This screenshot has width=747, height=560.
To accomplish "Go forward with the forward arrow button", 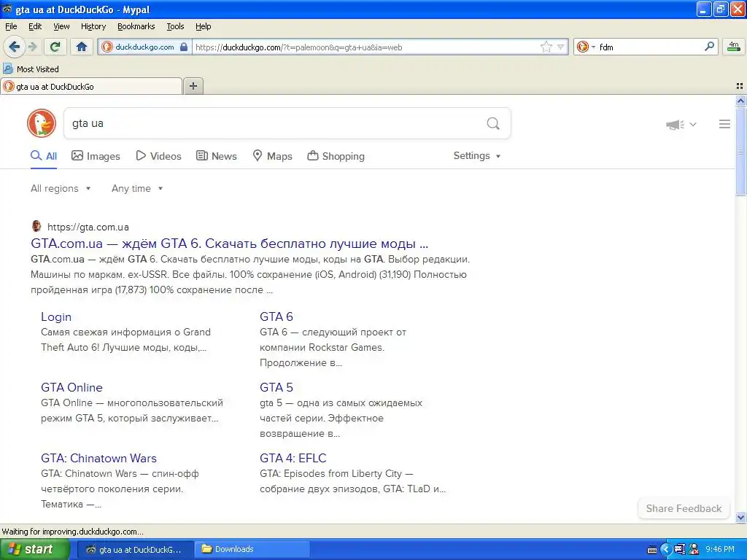I will (x=33, y=47).
